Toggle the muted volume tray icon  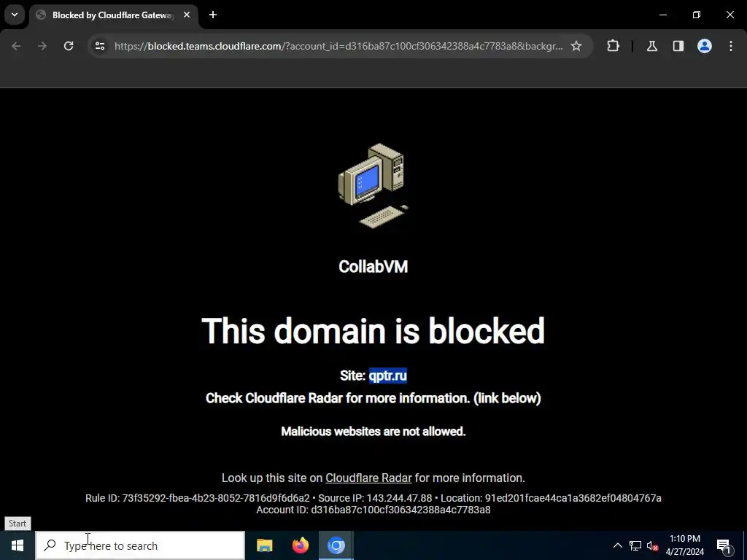[652, 545]
